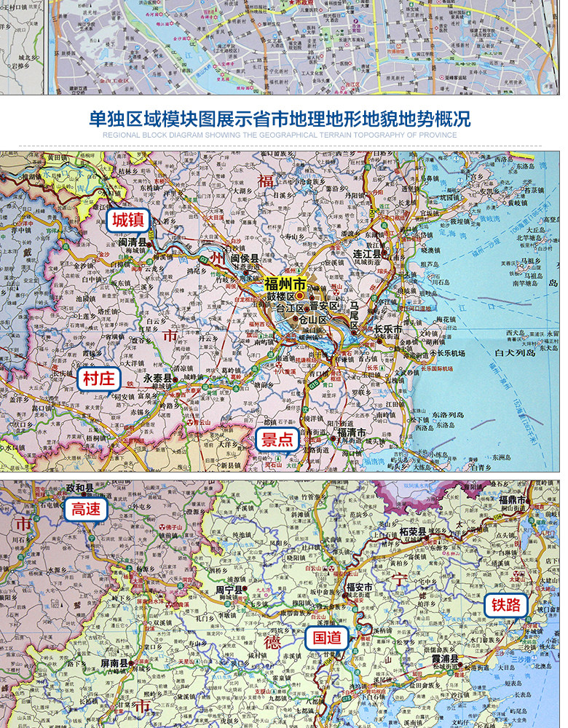Click the yellow-highlighted 福州市 label
568x728 pixels.
pyautogui.click(x=285, y=284)
